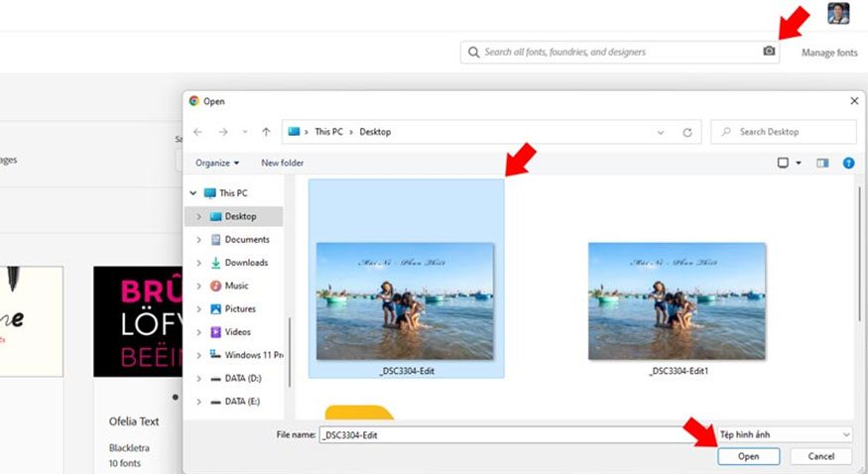The width and height of the screenshot is (868, 474).
Task: Open Manage fonts link
Action: (x=829, y=53)
